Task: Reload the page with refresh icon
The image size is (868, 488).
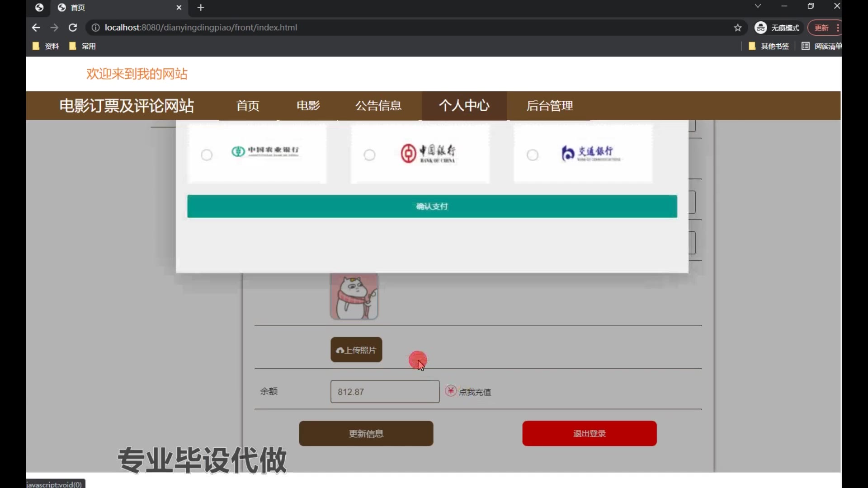Action: coord(73,28)
